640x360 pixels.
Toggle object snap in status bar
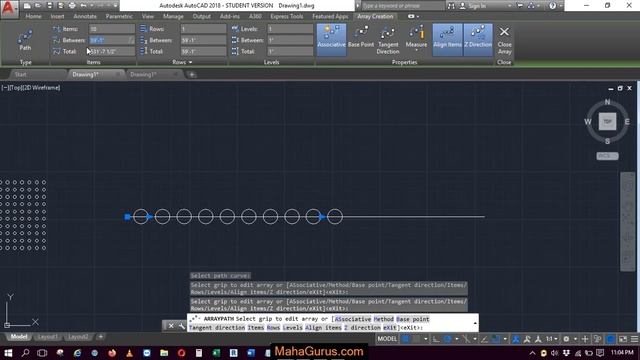point(496,339)
